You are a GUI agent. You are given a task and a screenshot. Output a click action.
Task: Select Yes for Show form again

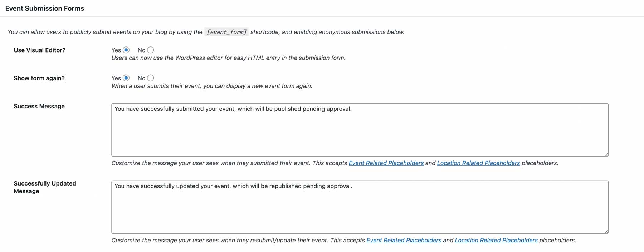click(125, 78)
